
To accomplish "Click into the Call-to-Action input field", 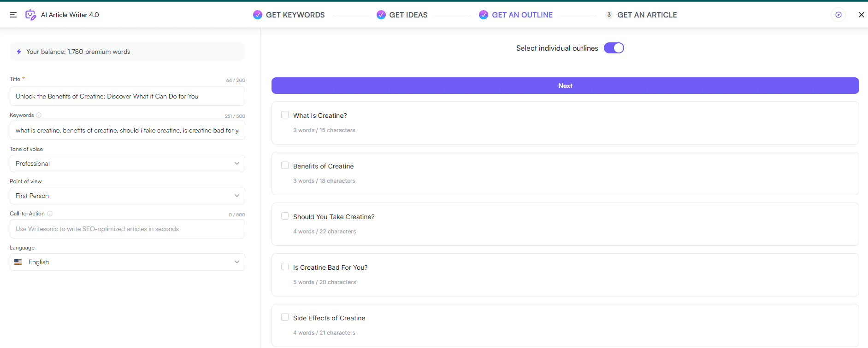I will coord(127,229).
